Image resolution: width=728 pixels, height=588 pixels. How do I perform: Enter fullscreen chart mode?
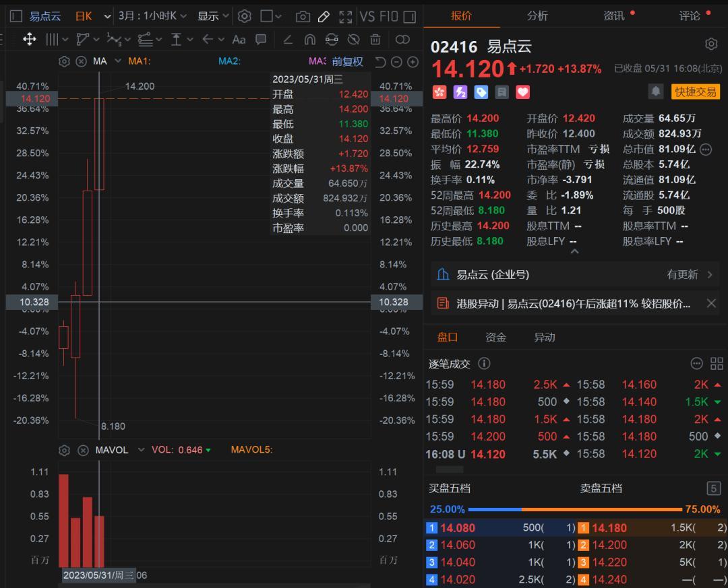coord(345,16)
